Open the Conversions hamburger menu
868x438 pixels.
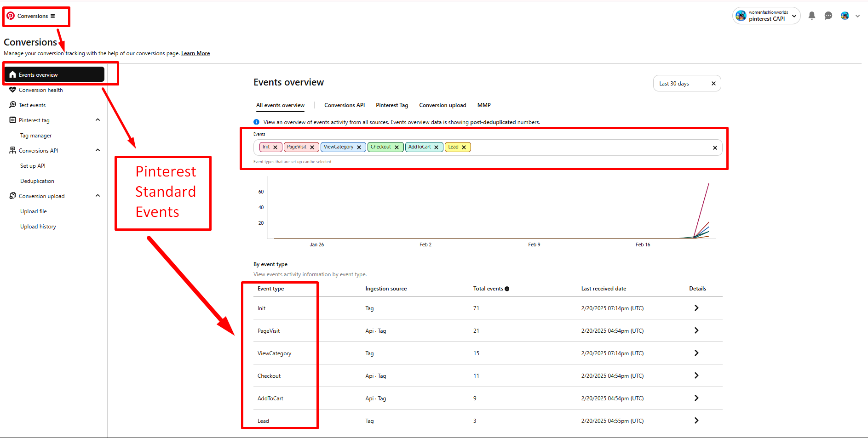(52, 16)
